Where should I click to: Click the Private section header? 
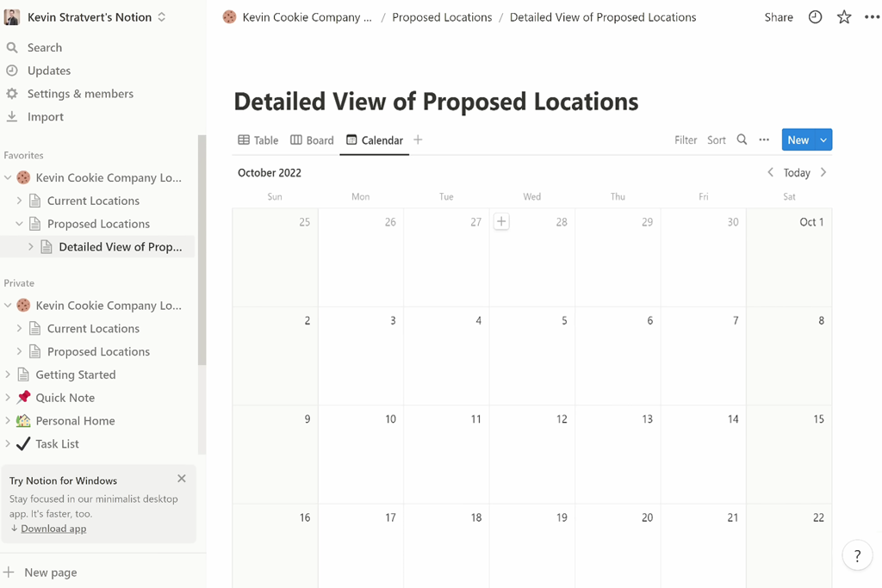click(x=19, y=282)
